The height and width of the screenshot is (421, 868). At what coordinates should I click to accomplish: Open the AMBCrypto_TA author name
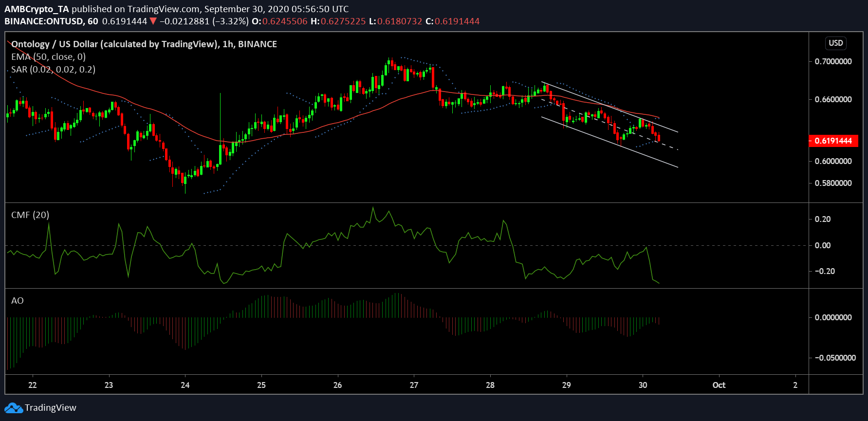click(37, 9)
